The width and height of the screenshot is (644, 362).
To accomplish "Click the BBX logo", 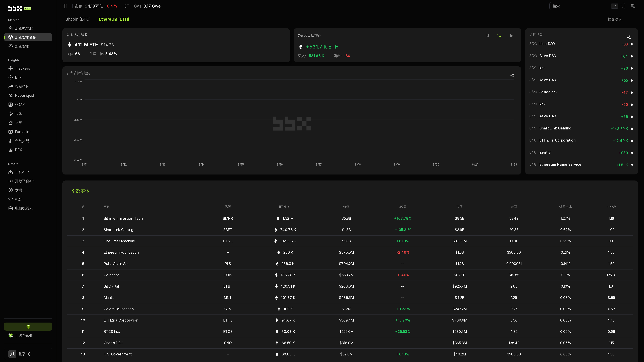I will click(x=15, y=8).
